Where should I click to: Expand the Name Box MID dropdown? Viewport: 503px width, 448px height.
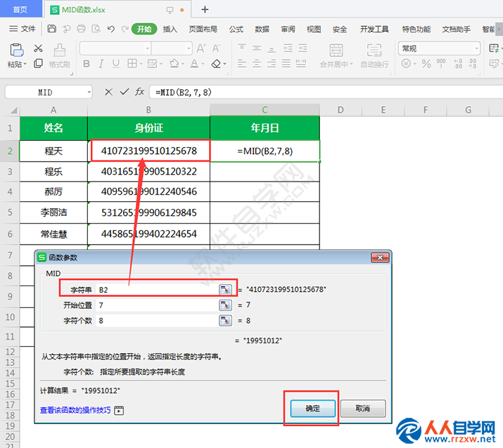[x=89, y=93]
